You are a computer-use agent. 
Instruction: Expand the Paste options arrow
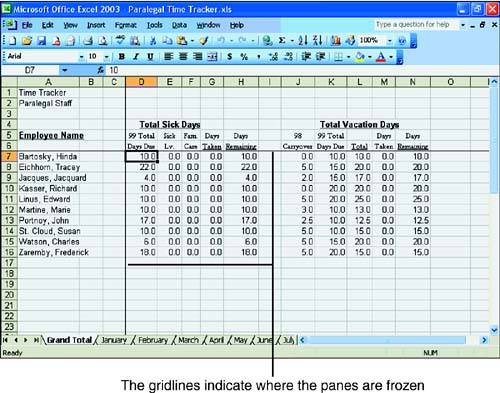click(192, 41)
